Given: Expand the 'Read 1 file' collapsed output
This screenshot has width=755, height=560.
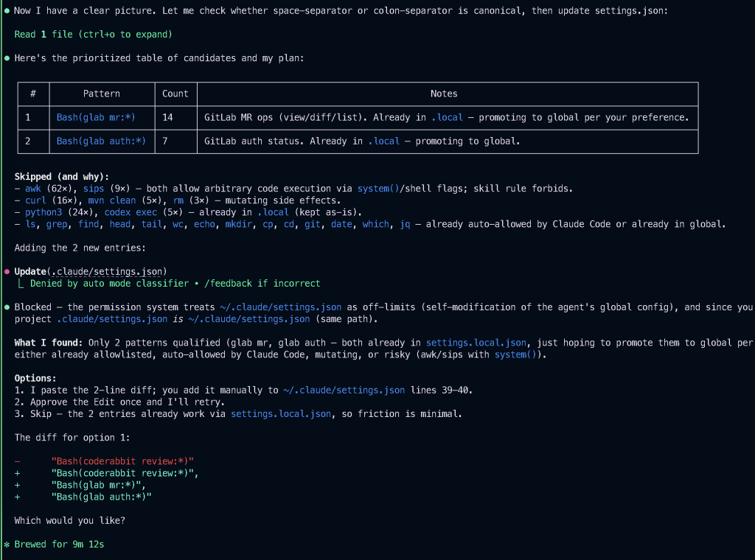Looking at the screenshot, I should tap(93, 35).
